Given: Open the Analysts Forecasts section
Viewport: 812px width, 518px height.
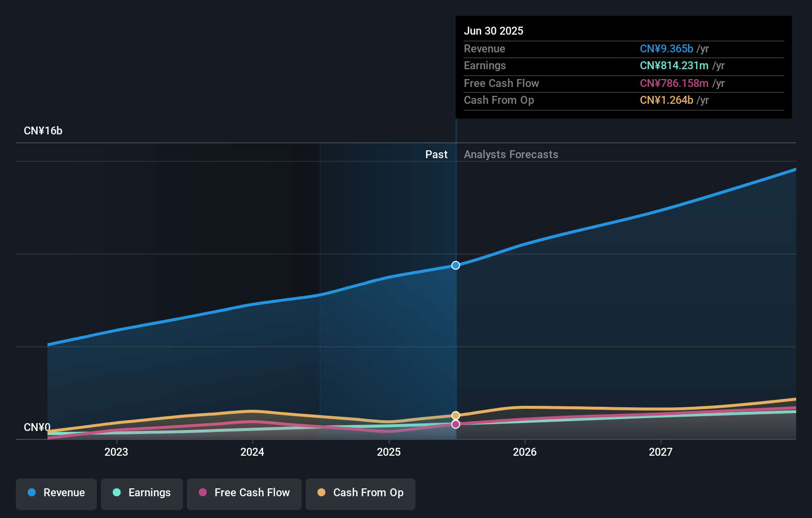Looking at the screenshot, I should (511, 154).
